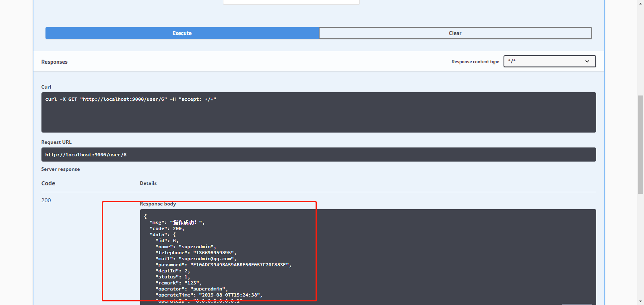Select the curl command text
This screenshot has height=305, width=644.
[x=131, y=99]
